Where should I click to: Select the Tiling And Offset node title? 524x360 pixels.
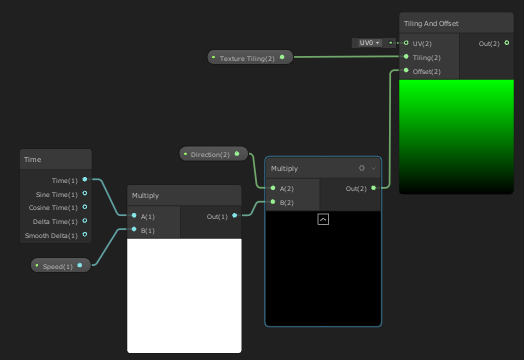431,23
